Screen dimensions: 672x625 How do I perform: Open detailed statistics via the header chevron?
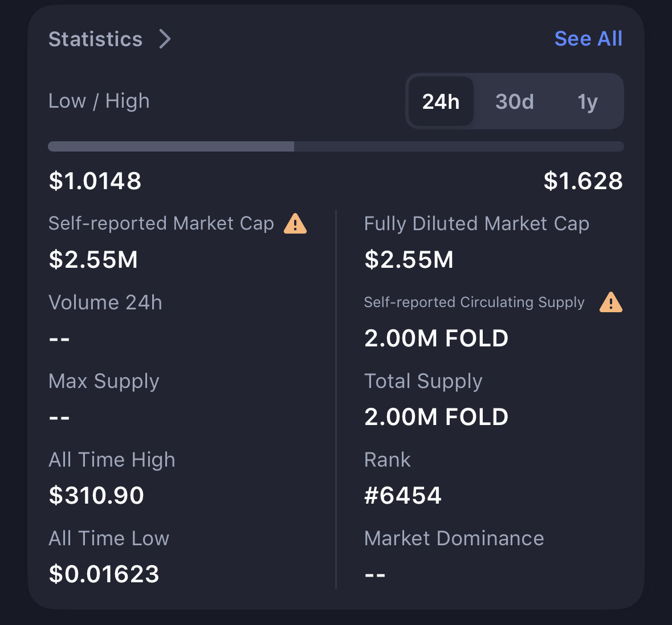click(165, 39)
